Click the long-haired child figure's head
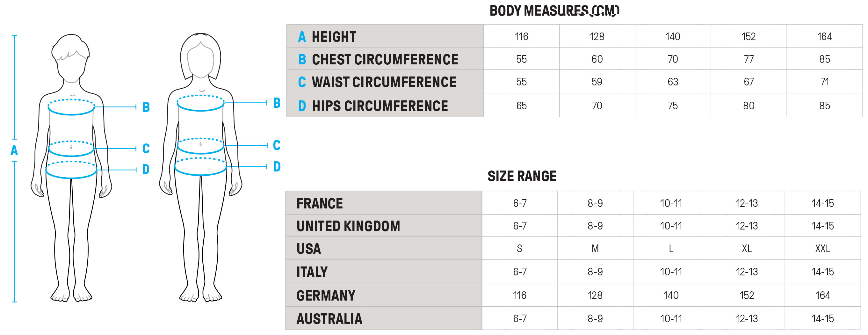This screenshot has height=335, width=868. pos(200,57)
